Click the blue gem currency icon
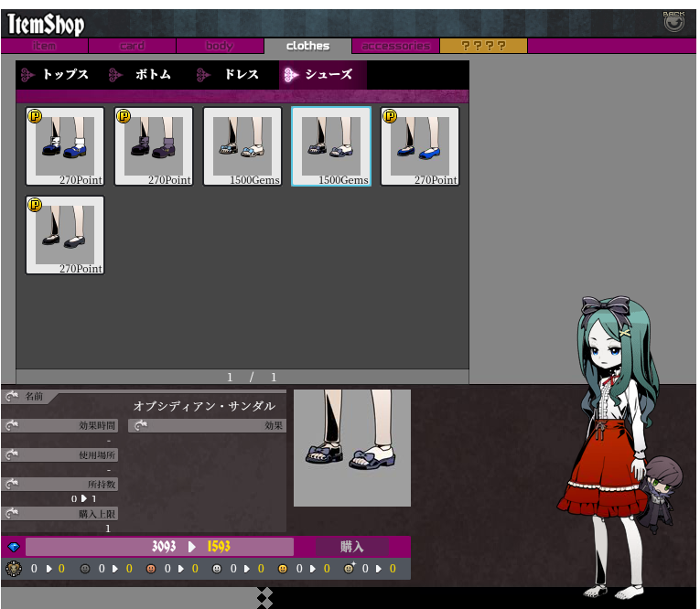This screenshot has height=609, width=700. coord(13,547)
